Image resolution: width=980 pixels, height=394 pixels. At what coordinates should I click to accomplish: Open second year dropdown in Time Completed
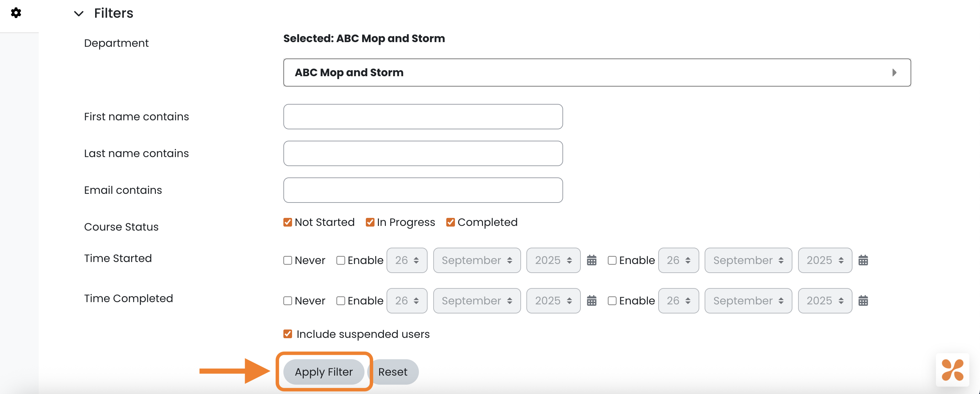tap(825, 301)
